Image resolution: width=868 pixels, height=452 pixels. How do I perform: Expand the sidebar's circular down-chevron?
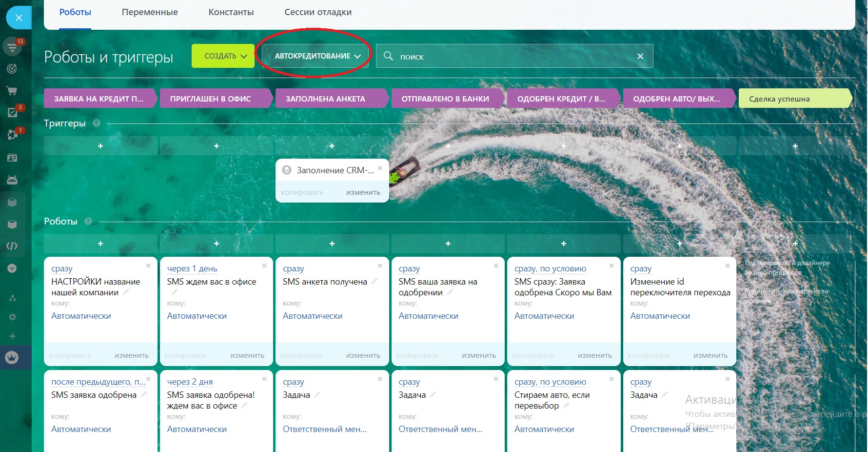[12, 268]
